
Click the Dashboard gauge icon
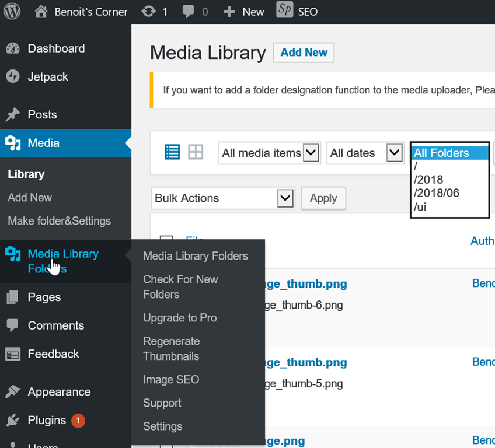(x=13, y=49)
